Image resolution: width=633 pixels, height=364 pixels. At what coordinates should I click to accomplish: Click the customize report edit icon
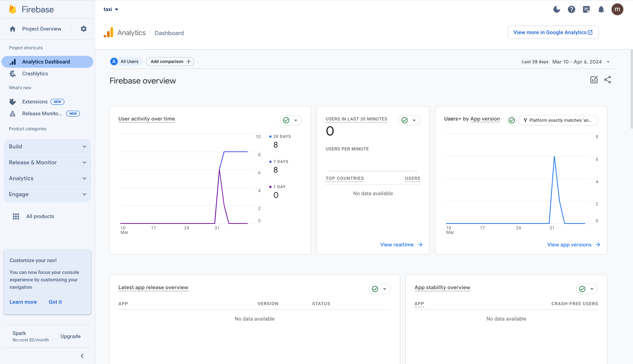pyautogui.click(x=594, y=80)
